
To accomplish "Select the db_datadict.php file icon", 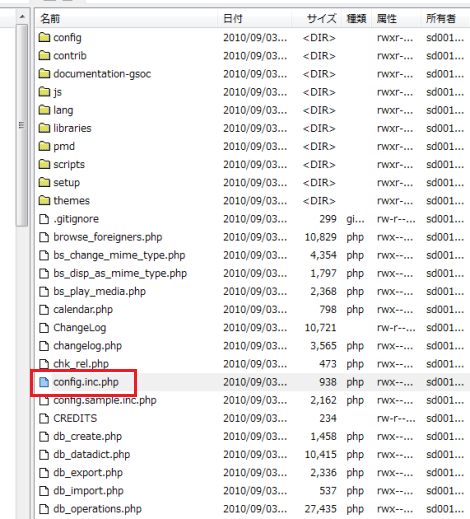I will click(x=44, y=454).
